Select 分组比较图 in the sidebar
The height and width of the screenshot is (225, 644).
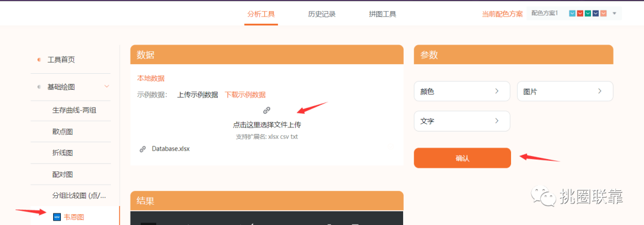[x=79, y=195]
